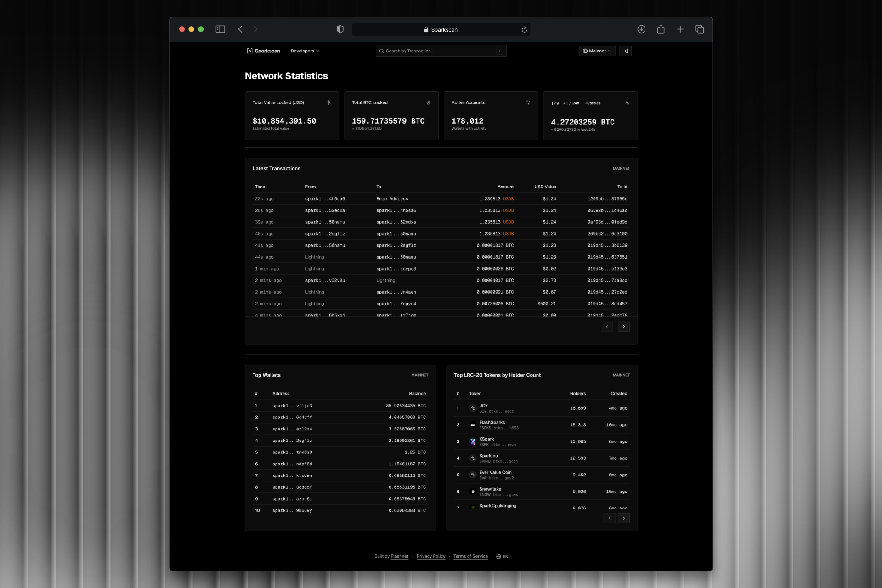Go to next page of Latest Transactions
882x588 pixels.
point(623,327)
